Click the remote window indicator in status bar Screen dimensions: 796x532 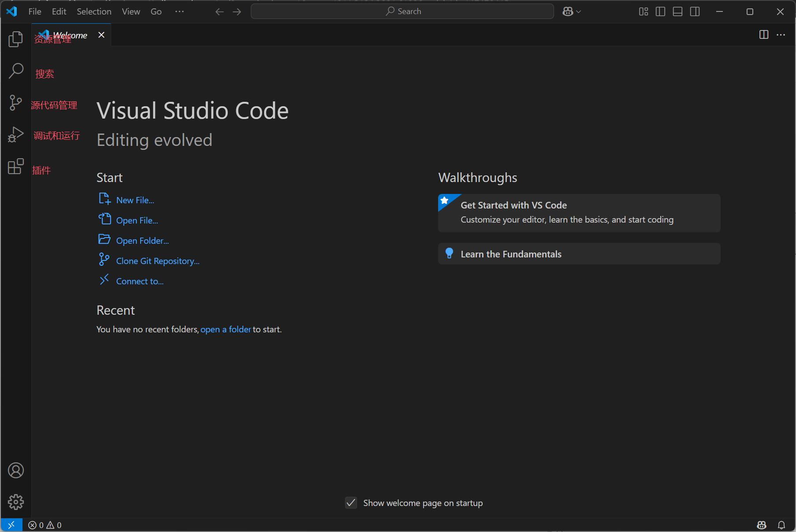[x=11, y=525]
